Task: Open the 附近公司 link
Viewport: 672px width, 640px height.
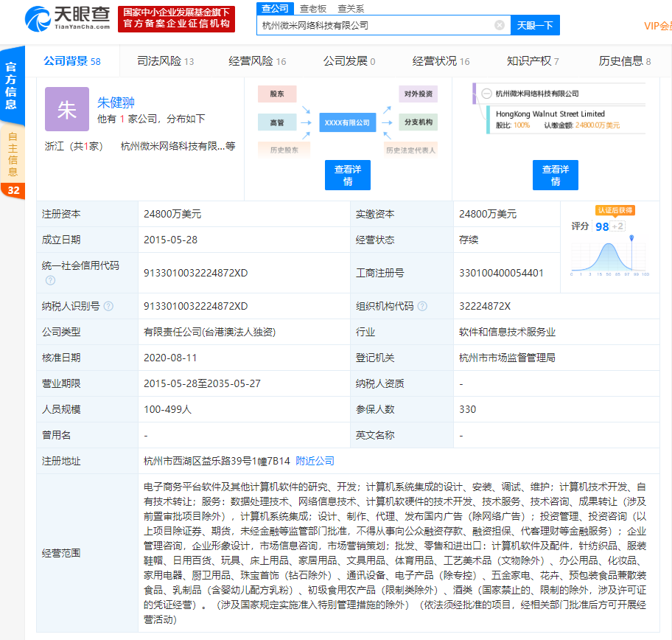Action: click(x=315, y=461)
